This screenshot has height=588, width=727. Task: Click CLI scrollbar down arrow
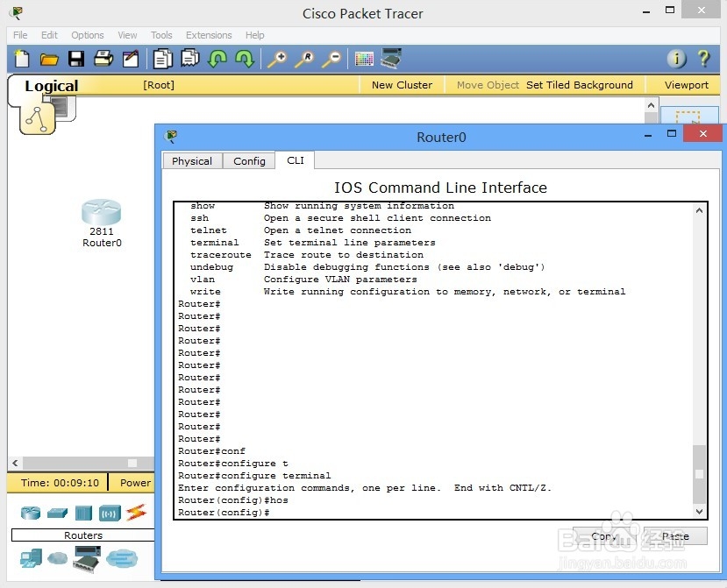pyautogui.click(x=699, y=512)
